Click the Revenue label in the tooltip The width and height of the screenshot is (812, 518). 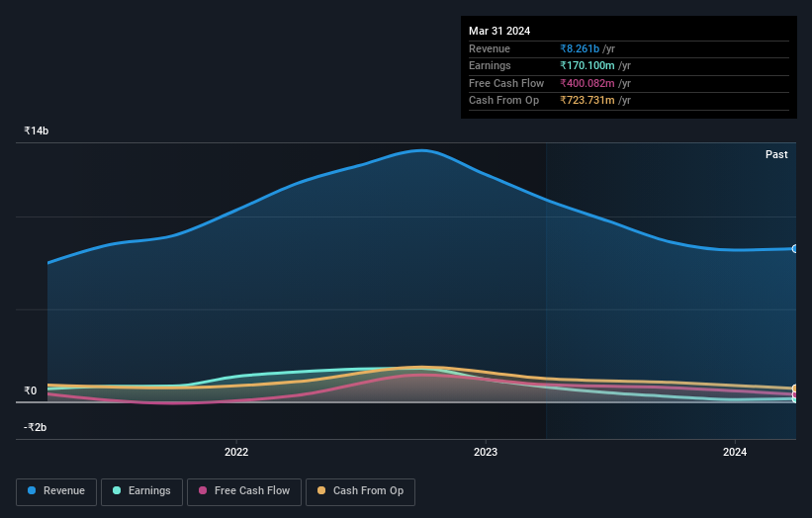point(490,48)
